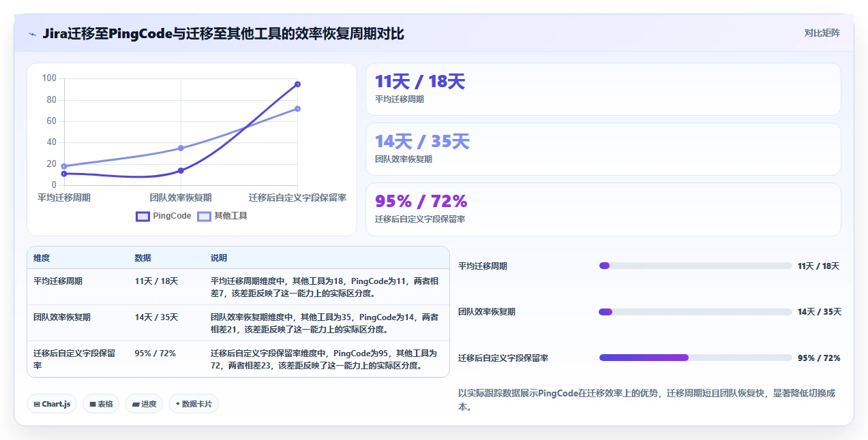Click the lightning icon beside the title

tap(32, 34)
